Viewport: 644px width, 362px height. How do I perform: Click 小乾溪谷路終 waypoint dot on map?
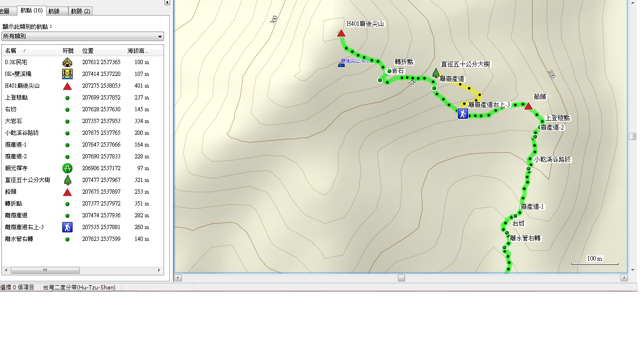(x=528, y=169)
